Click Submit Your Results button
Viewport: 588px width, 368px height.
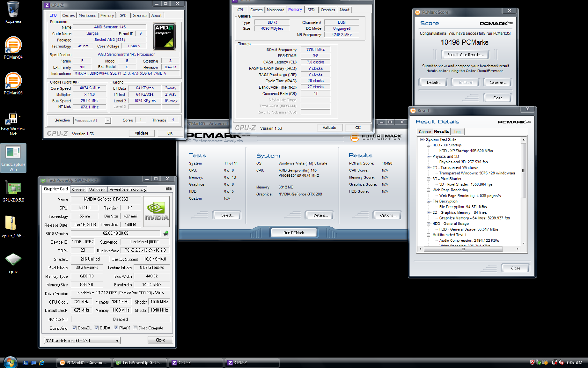pos(465,55)
